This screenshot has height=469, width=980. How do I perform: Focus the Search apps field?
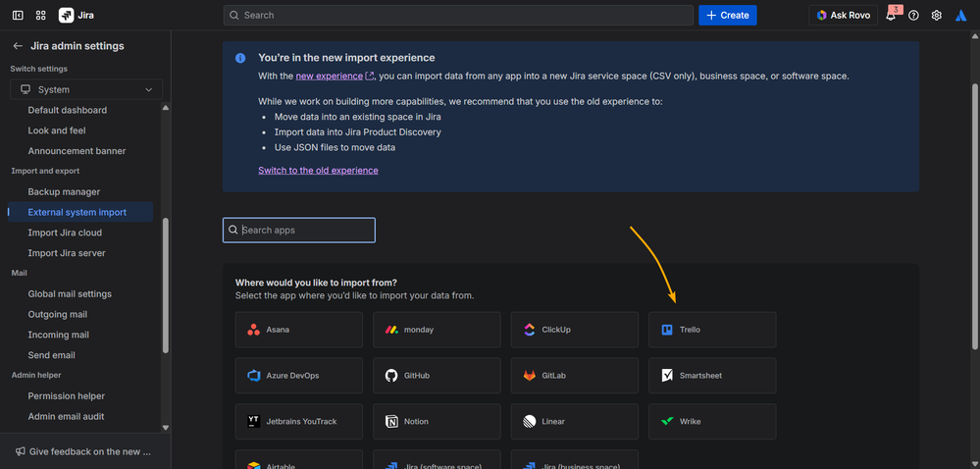click(x=299, y=231)
